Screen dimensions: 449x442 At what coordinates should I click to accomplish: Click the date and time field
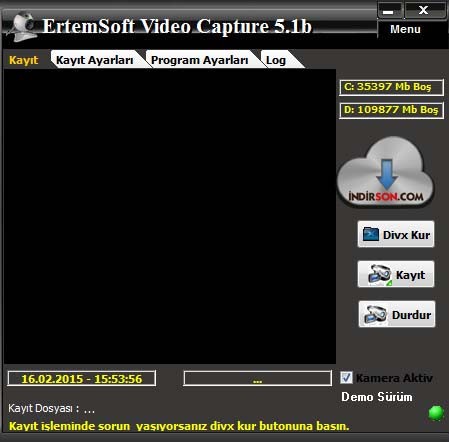82,379
